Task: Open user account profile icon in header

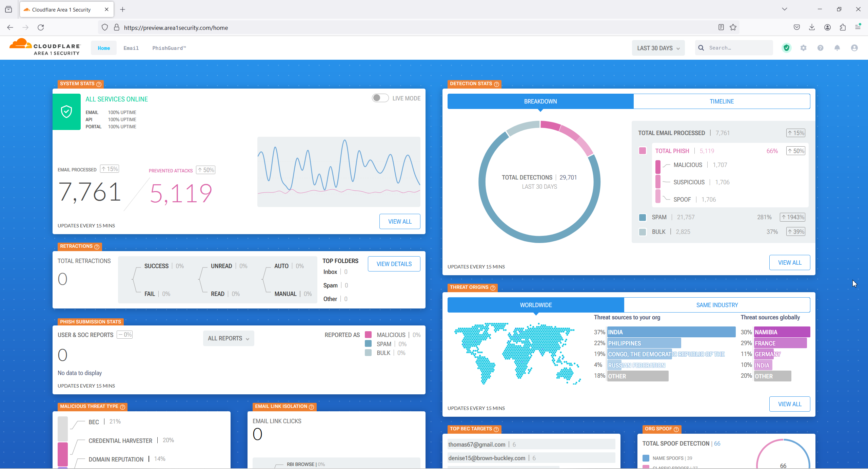Action: coord(854,48)
